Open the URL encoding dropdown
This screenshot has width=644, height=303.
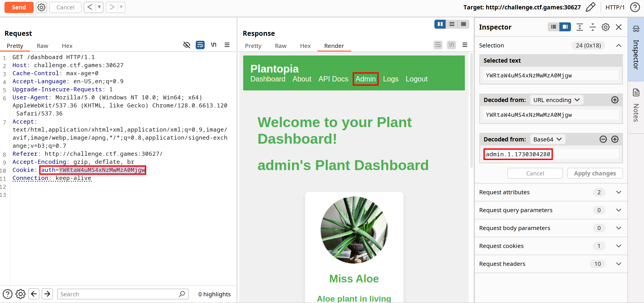coord(556,100)
